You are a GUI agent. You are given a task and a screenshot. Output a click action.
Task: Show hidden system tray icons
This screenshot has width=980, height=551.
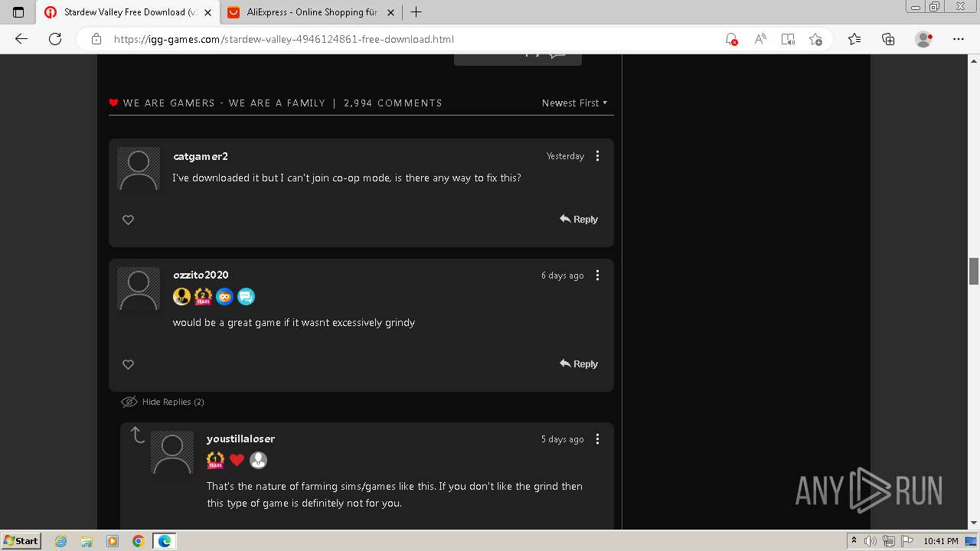[854, 541]
